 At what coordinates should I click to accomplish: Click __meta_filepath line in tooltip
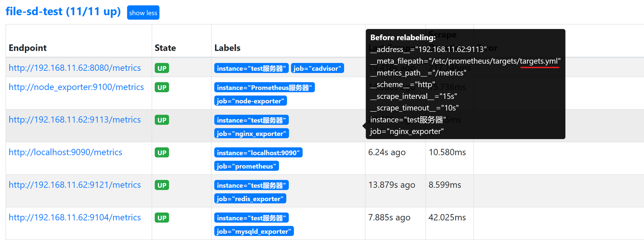click(x=465, y=61)
